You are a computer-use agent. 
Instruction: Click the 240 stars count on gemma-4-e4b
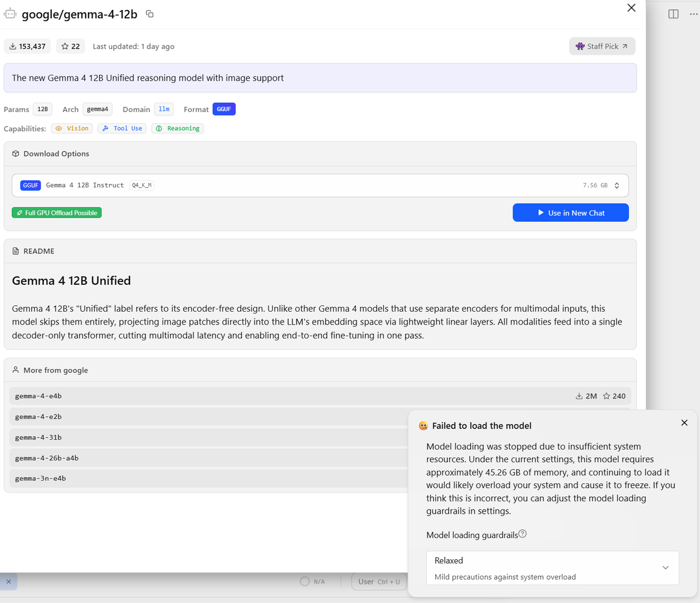pos(614,396)
